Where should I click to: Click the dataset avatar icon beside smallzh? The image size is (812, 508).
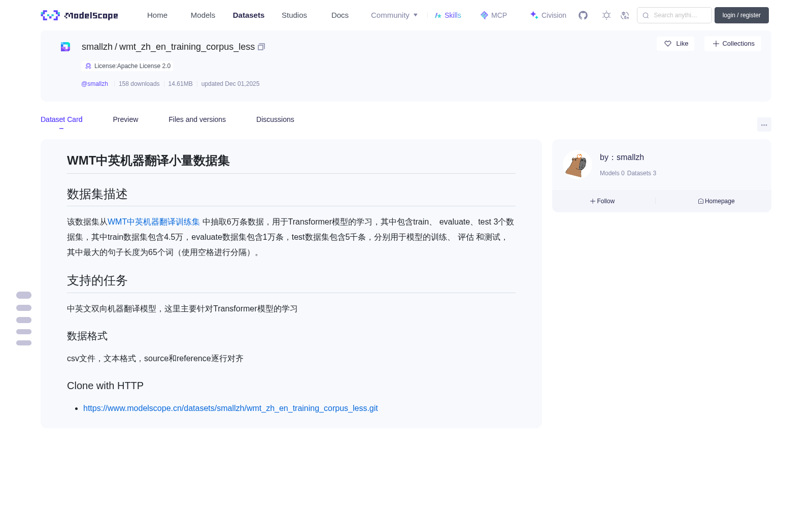click(x=65, y=47)
